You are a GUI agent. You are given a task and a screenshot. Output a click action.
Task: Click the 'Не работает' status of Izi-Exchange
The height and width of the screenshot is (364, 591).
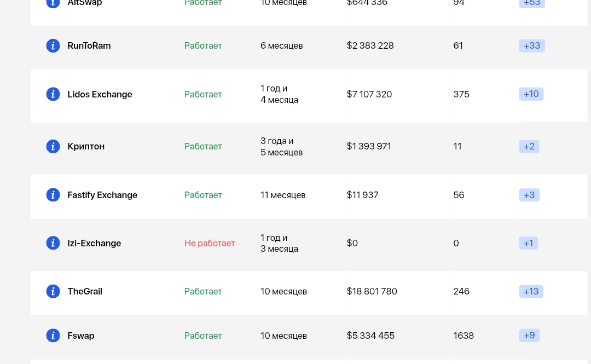pyautogui.click(x=210, y=243)
